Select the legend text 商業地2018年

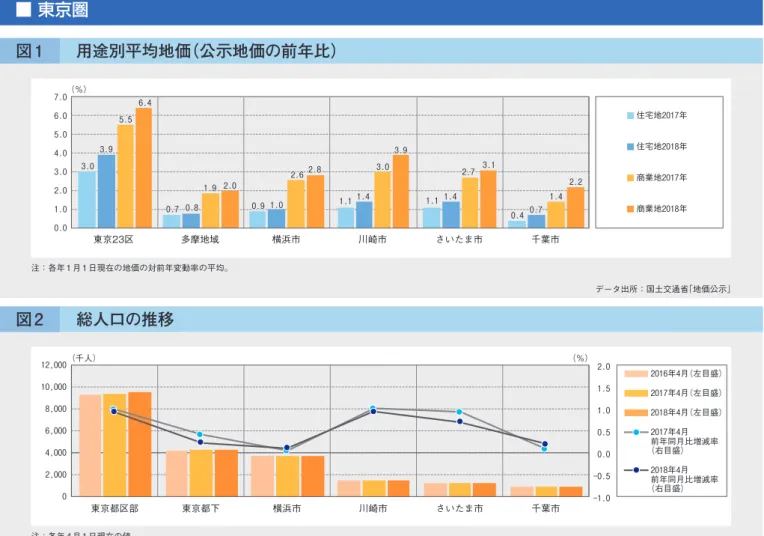pyautogui.click(x=662, y=209)
